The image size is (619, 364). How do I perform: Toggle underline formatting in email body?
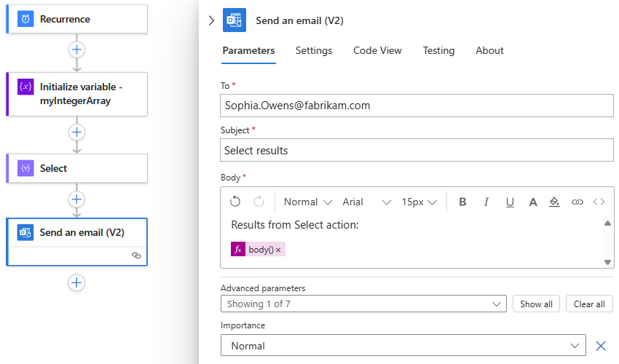510,202
